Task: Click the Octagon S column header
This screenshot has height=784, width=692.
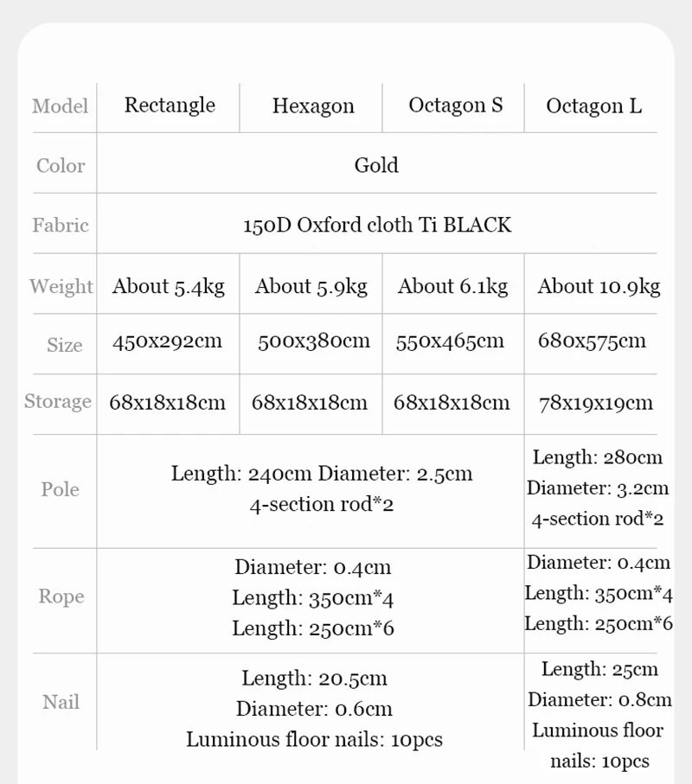Action: pyautogui.click(x=455, y=105)
